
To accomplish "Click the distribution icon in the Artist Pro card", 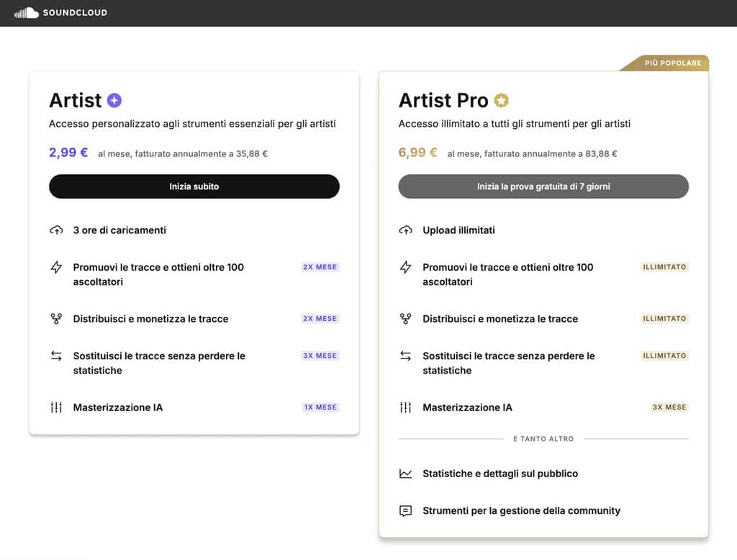I will (x=406, y=319).
